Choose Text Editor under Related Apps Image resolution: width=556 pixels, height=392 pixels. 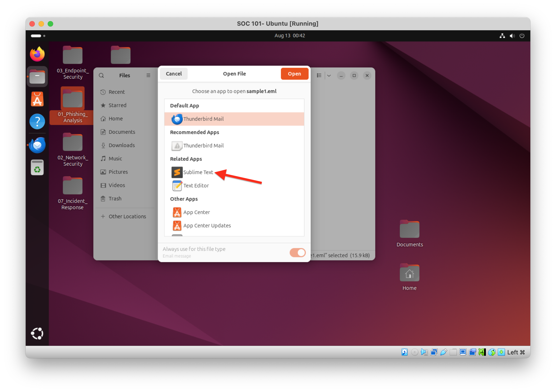coord(234,186)
